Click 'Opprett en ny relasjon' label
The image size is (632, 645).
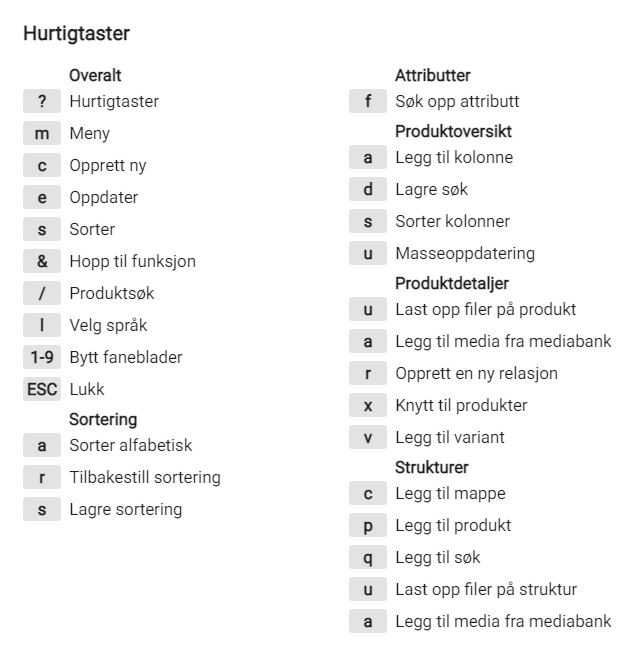point(476,374)
